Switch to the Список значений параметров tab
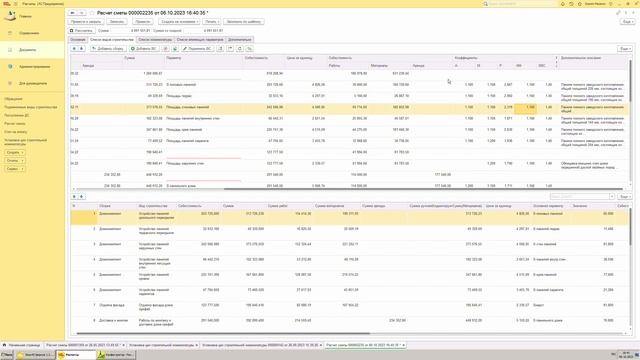The width and height of the screenshot is (640, 360). tap(200, 40)
